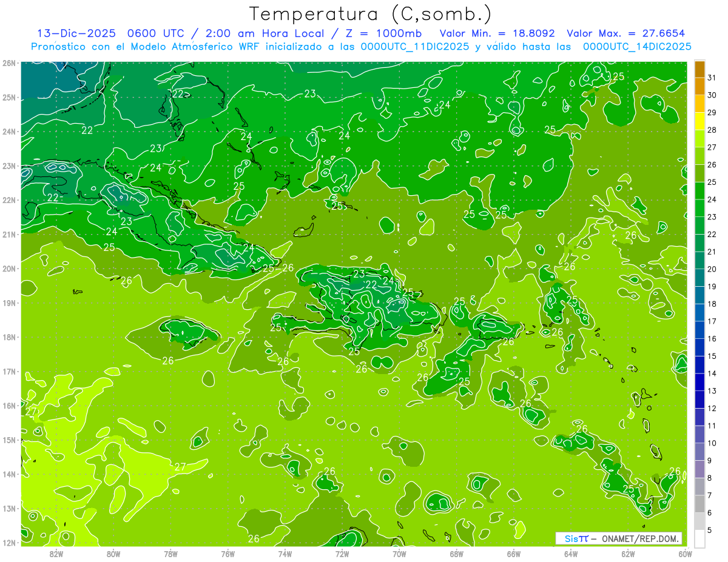728x562 pixels.
Task: Click the legend value "12" on color bar
Action: (x=712, y=409)
